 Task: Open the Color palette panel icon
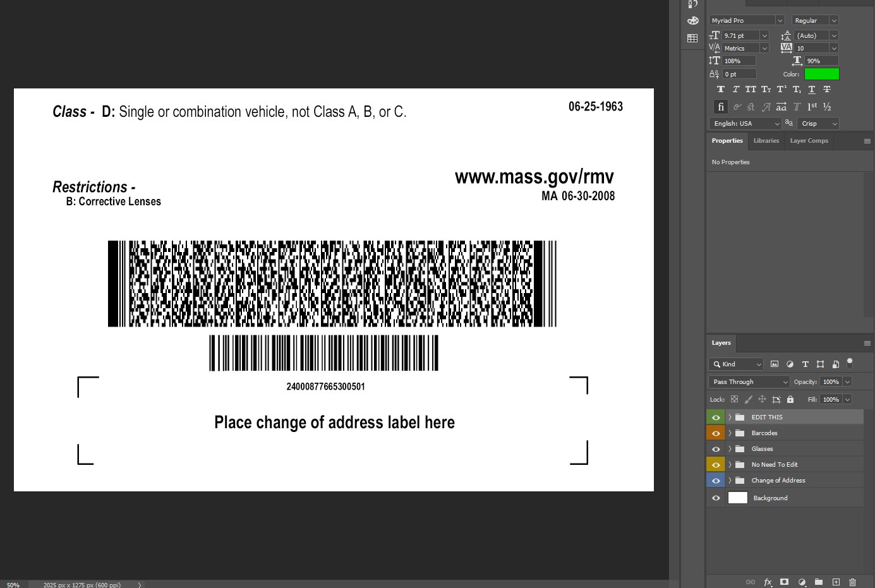point(692,21)
